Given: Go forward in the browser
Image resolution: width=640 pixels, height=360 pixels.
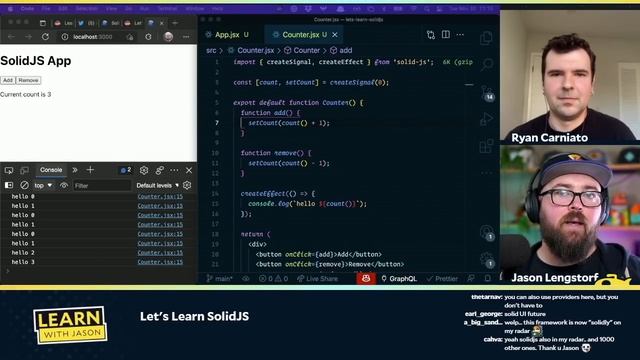Looking at the screenshot, I should point(28,37).
